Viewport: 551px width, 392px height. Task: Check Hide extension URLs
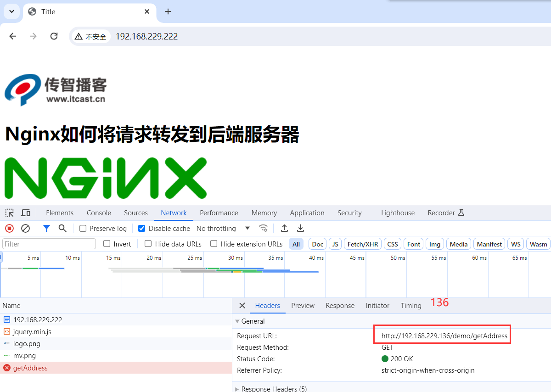(214, 244)
